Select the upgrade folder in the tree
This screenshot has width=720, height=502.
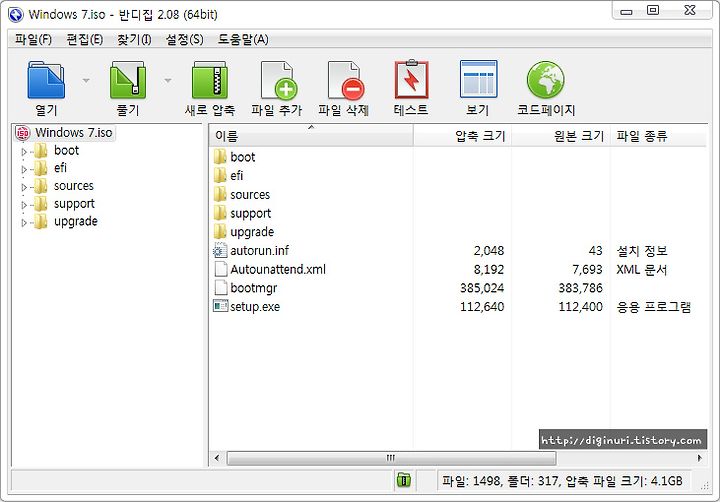pos(76,221)
